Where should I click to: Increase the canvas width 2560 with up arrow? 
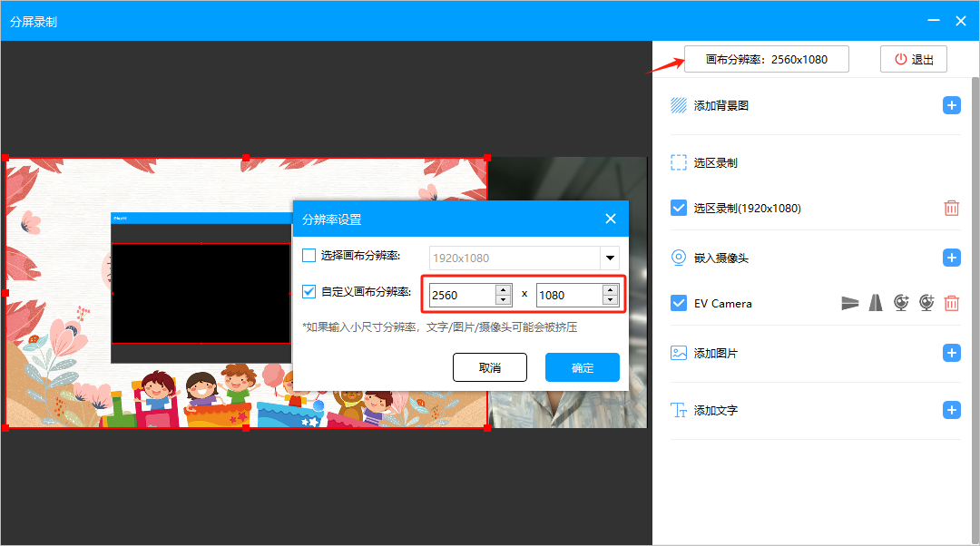coord(503,289)
